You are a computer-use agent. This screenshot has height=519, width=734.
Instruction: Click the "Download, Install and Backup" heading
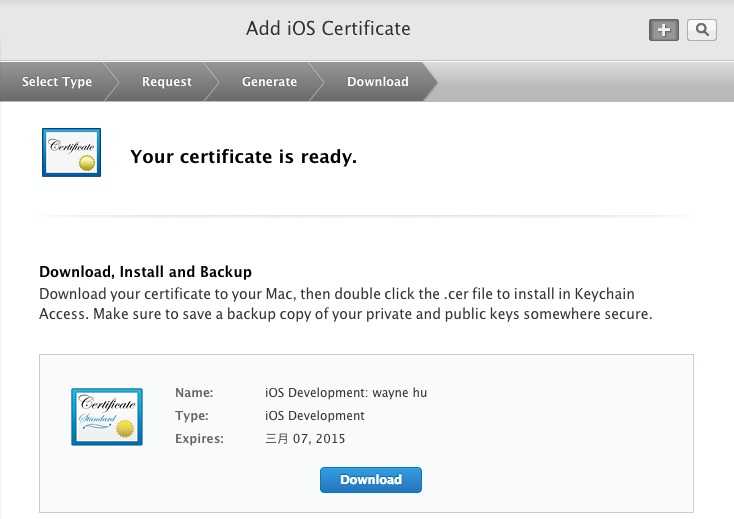(145, 271)
